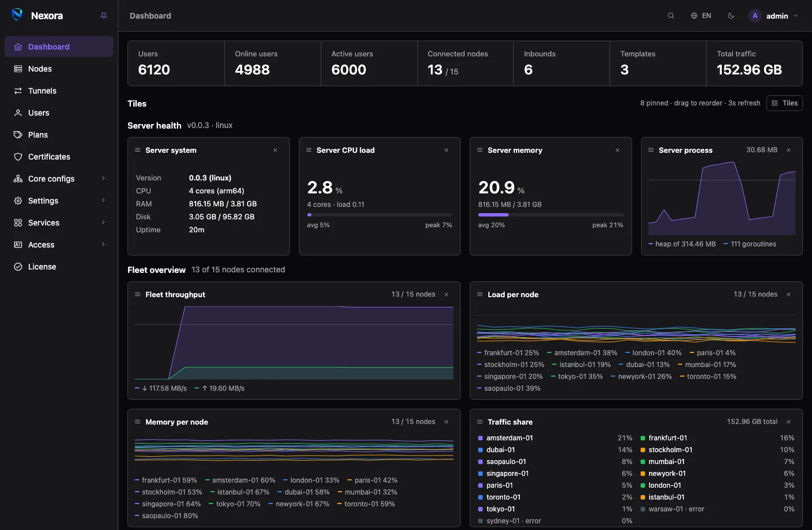
Task: Grab the Memory per node drag handle
Action: 138,422
